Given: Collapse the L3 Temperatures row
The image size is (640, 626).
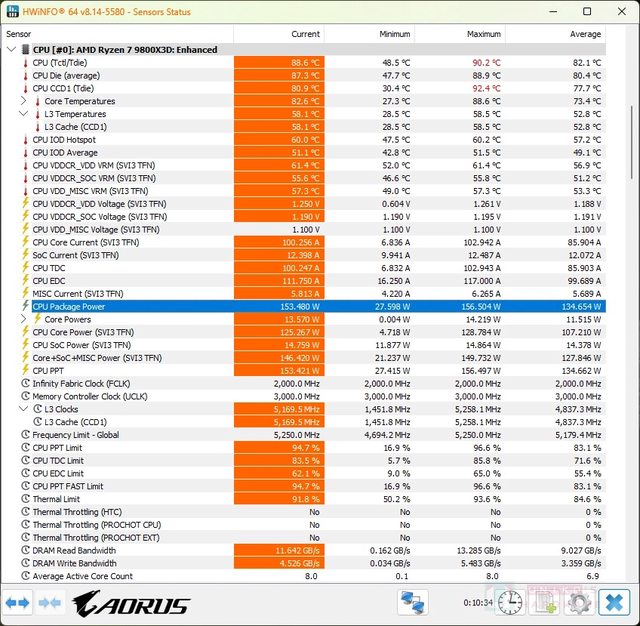Looking at the screenshot, I should pos(24,114).
